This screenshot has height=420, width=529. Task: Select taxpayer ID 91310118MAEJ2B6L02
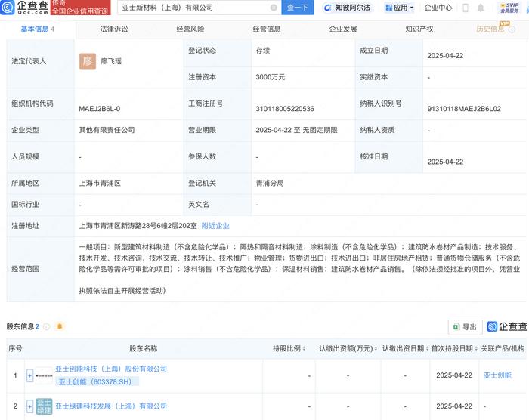pos(464,109)
